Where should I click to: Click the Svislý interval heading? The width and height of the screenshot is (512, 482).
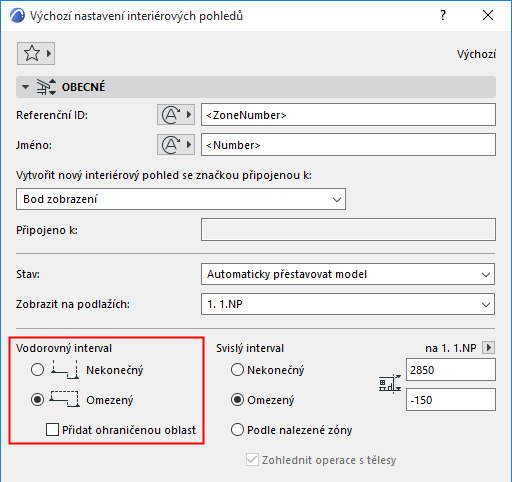click(250, 348)
